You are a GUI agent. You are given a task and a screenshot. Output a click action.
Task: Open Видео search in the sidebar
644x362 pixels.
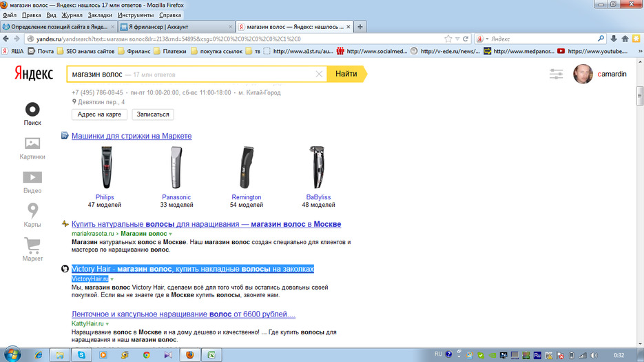tap(32, 177)
